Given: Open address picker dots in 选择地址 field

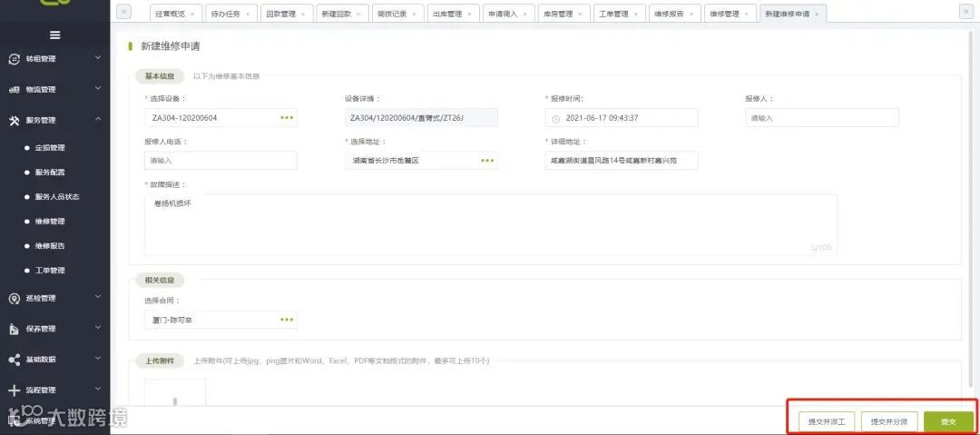Looking at the screenshot, I should 487,160.
